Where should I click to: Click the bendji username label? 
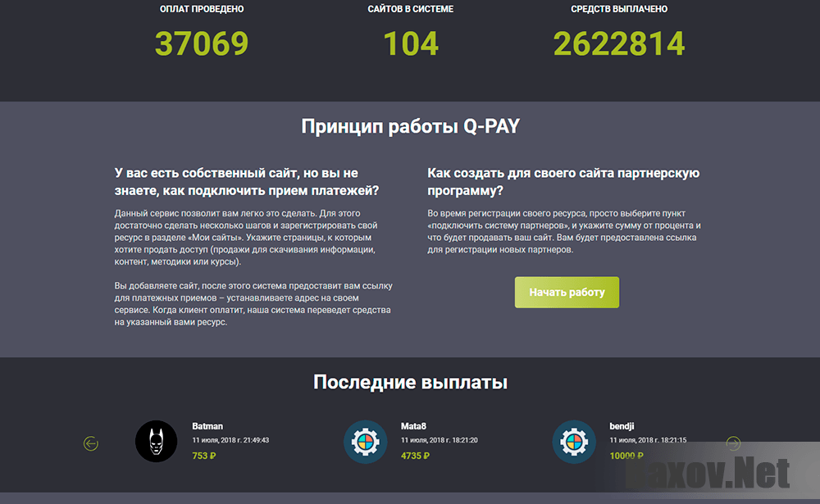(622, 426)
